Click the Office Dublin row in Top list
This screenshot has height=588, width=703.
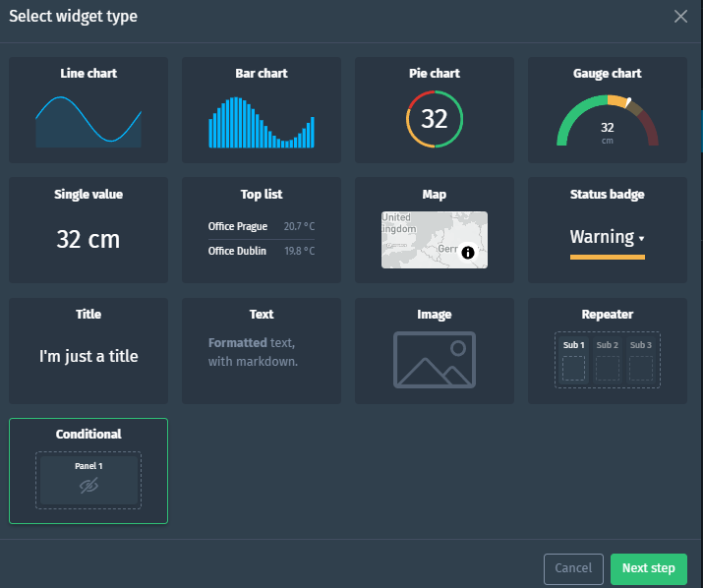point(262,251)
